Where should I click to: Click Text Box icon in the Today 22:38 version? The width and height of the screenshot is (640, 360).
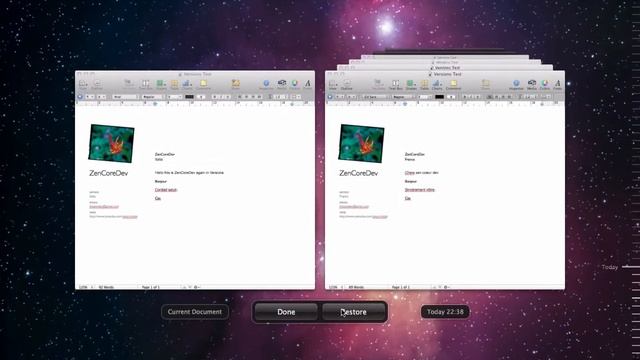[x=395, y=84]
